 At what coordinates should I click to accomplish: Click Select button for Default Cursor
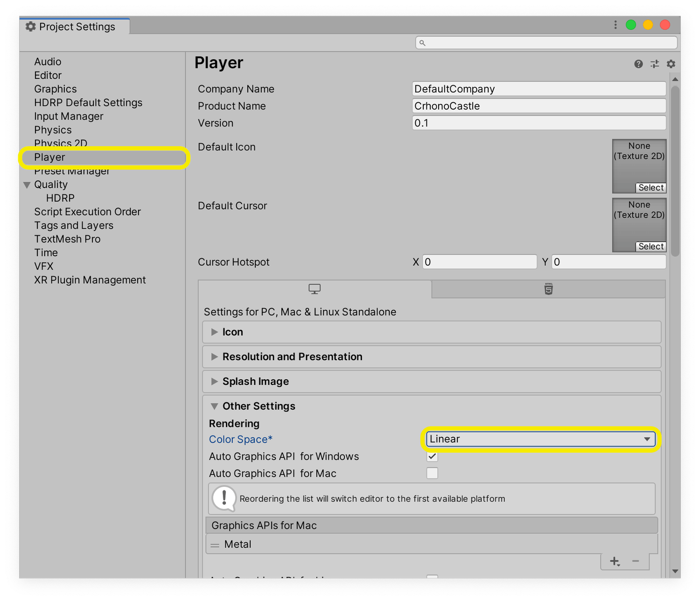pyautogui.click(x=651, y=246)
